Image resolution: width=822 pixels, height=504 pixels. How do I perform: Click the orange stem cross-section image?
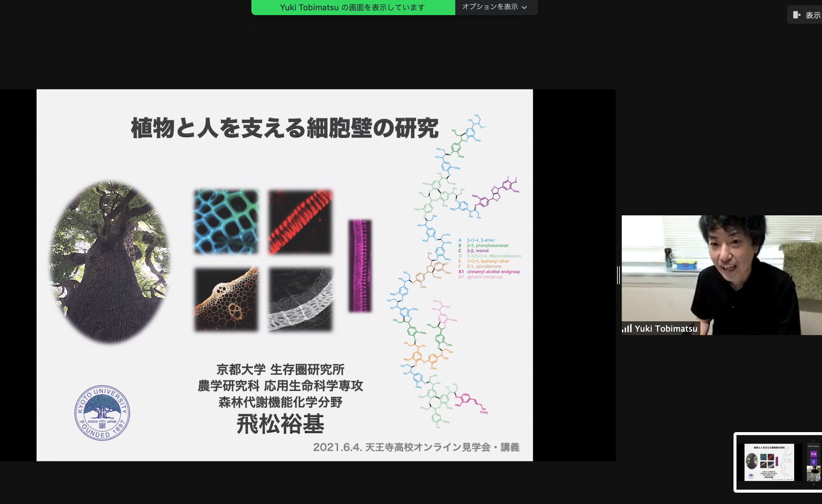point(226,299)
